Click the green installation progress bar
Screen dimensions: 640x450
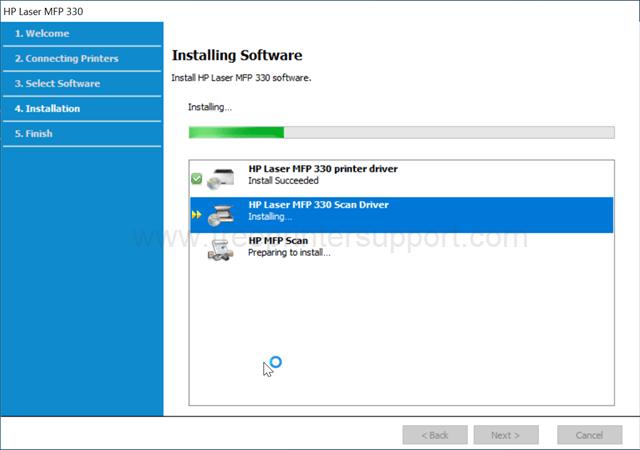coord(402,132)
